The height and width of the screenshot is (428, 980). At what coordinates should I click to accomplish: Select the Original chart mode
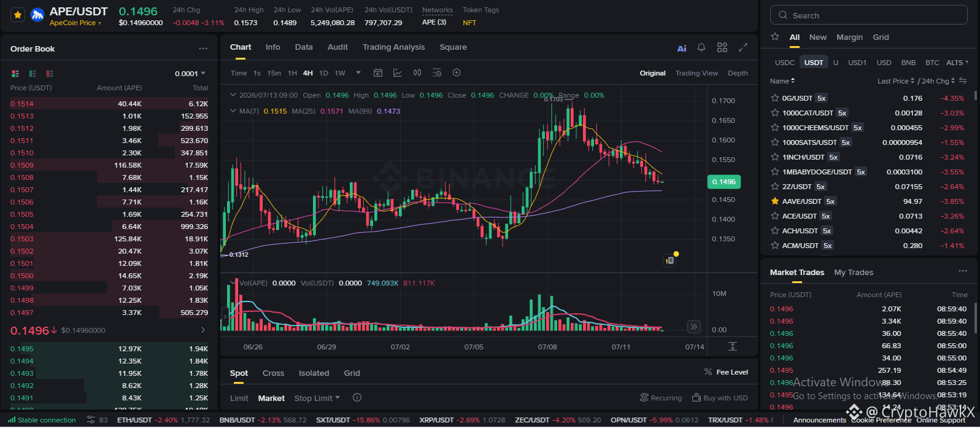coord(652,73)
